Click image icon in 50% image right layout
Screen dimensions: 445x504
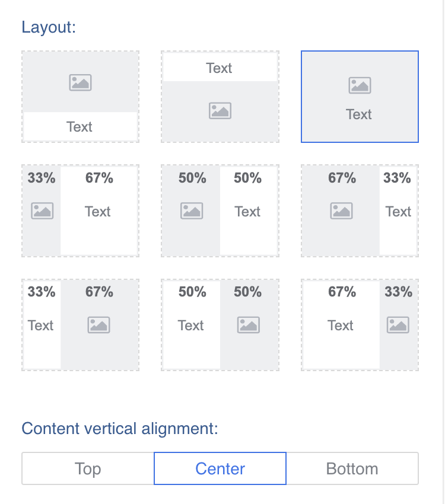pos(249,325)
